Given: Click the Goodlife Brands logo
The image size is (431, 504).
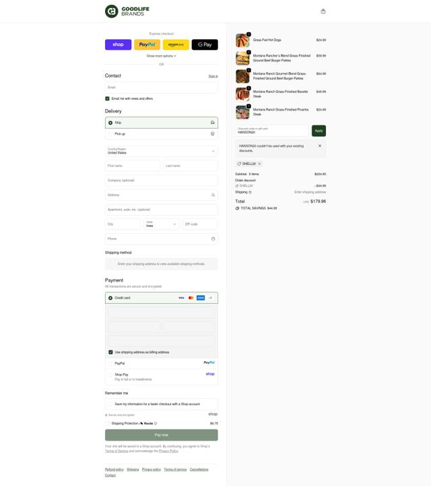Looking at the screenshot, I should click(127, 11).
